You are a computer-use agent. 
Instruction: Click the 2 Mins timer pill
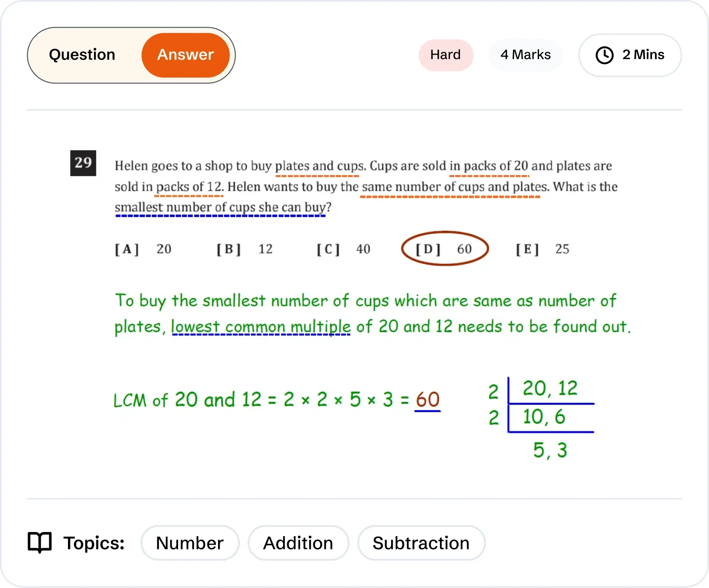630,55
